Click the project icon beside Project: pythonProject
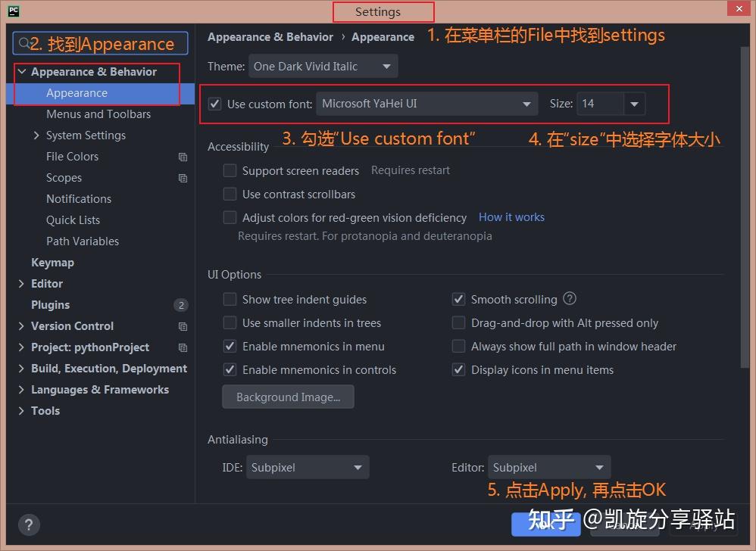 182,347
